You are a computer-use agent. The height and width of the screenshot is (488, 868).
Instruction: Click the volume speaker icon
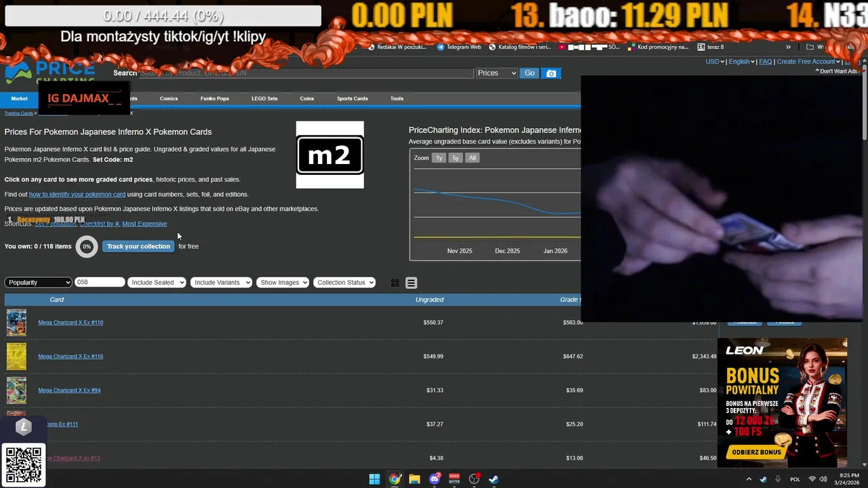pyautogui.click(x=823, y=479)
